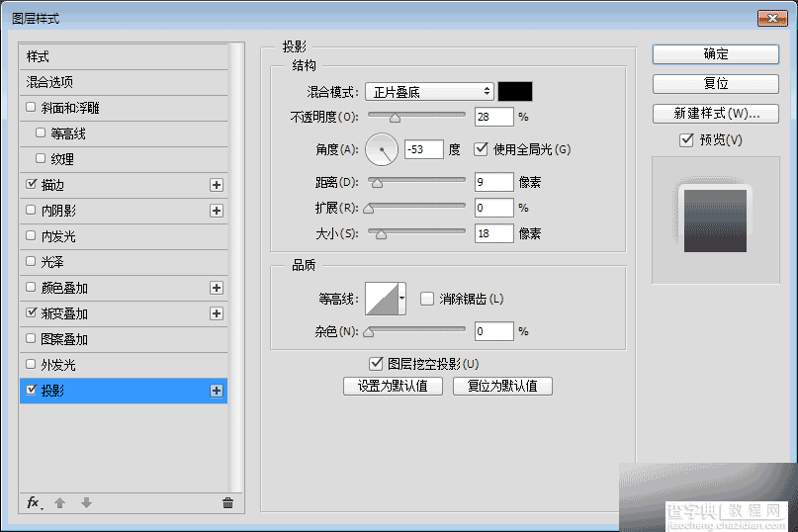Adjust the 不透明度 slider handle

coord(395,118)
